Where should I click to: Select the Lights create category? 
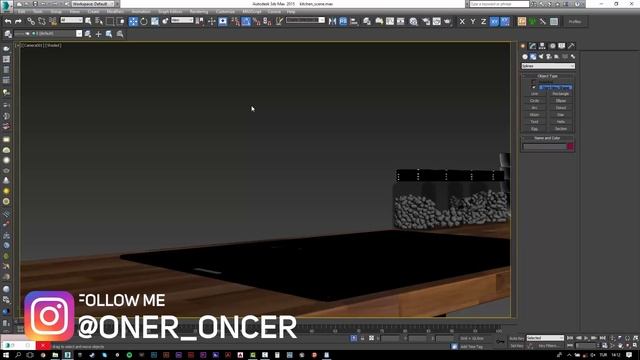pos(541,57)
